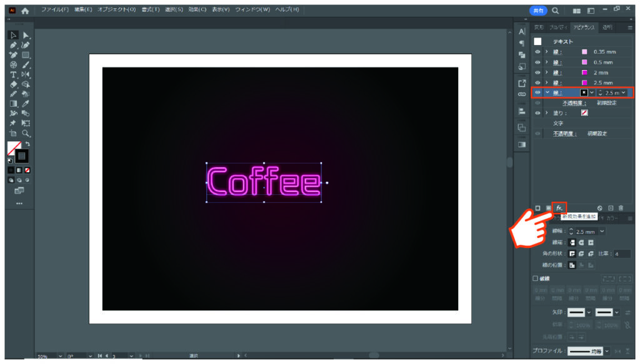The height and width of the screenshot is (364, 640).
Task: Switch to プロパティ tab
Action: [x=558, y=27]
